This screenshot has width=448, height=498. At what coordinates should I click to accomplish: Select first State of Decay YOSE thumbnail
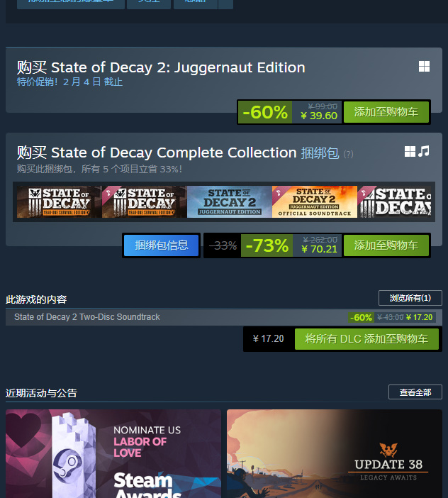coord(60,202)
